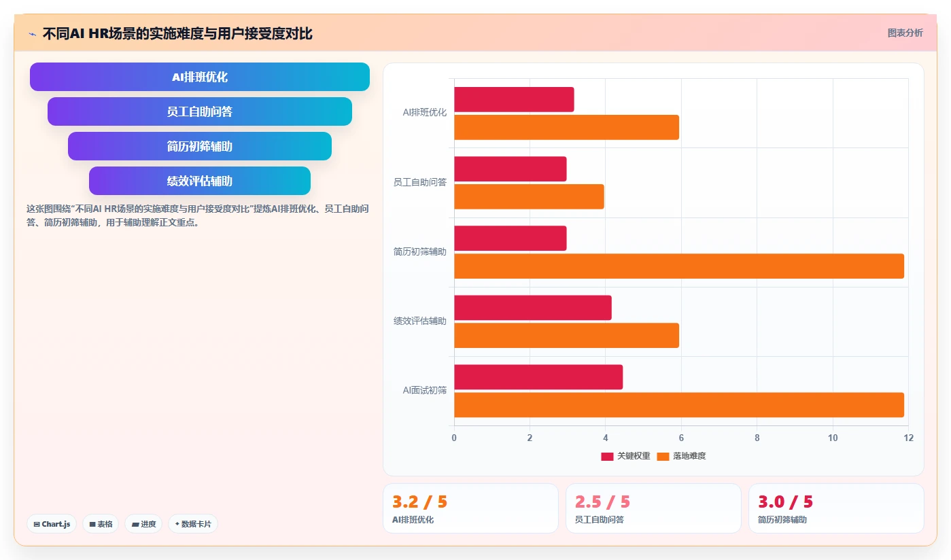Click the Chart.js tag chip
The image size is (951, 560).
[x=52, y=524]
